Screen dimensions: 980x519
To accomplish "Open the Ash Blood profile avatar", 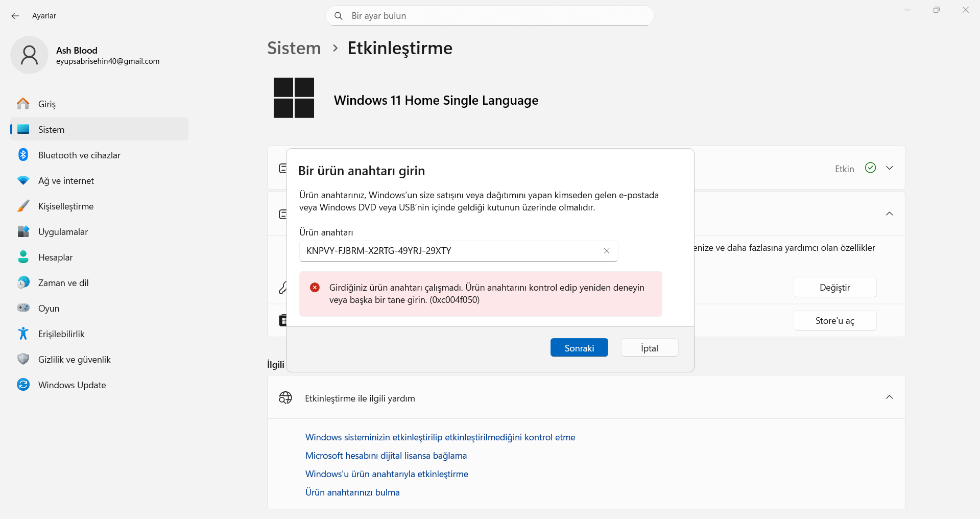I will [29, 55].
